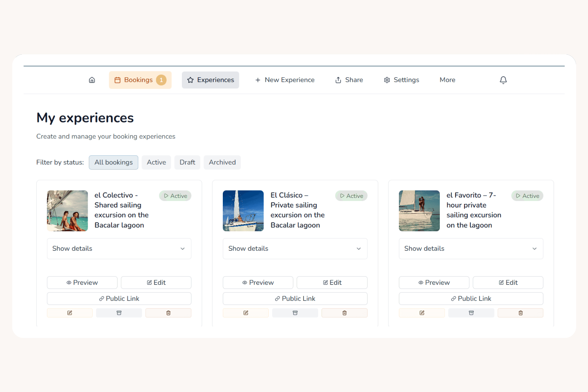Archive the el Colectivo experience
Screen dimensions: 588x392
click(x=119, y=313)
